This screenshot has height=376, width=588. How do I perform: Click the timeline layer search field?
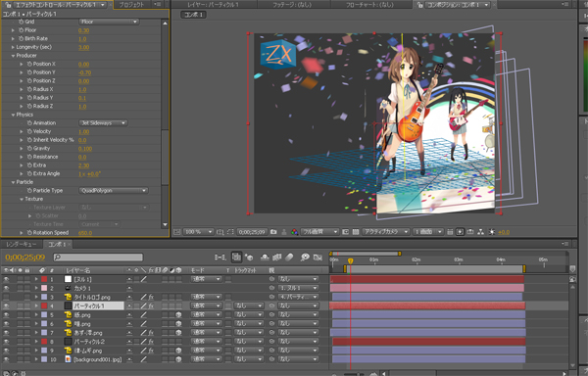click(98, 257)
